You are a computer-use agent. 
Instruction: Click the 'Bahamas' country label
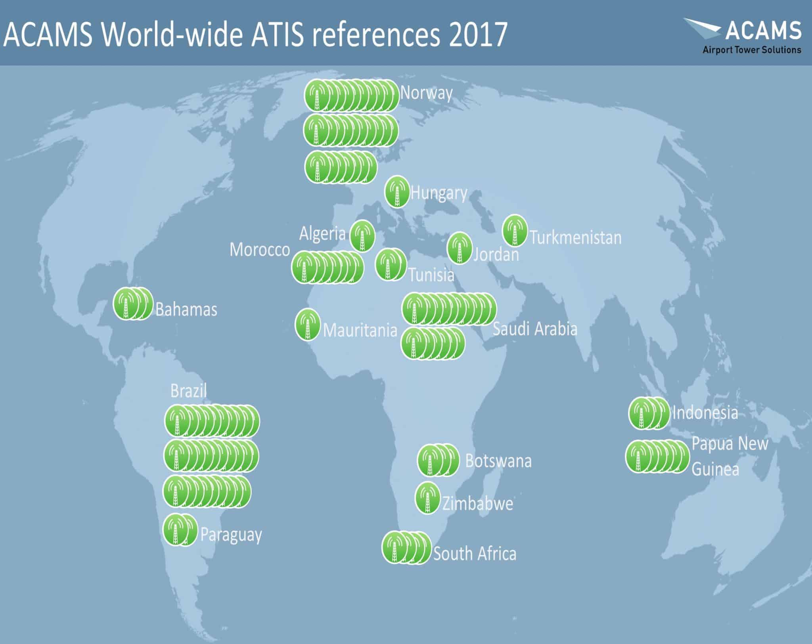pos(186,310)
